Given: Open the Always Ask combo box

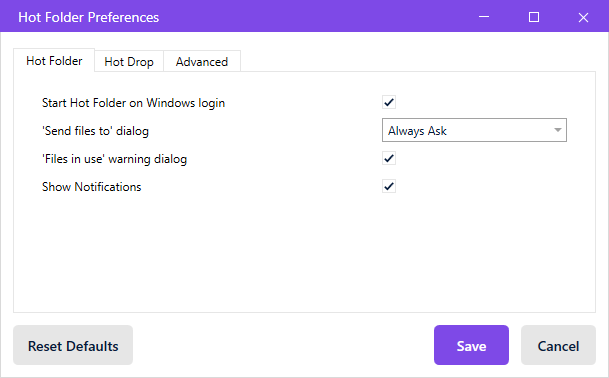Looking at the screenshot, I should [x=474, y=130].
